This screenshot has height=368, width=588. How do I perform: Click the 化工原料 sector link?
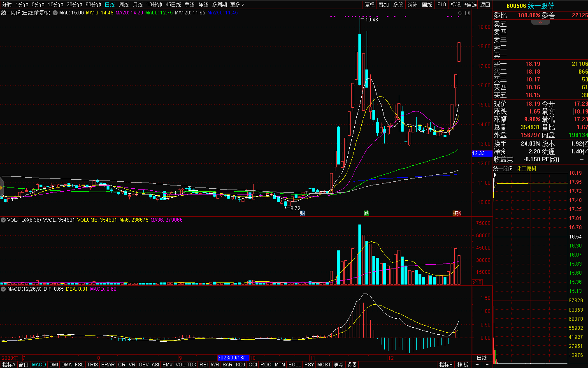[x=527, y=169]
